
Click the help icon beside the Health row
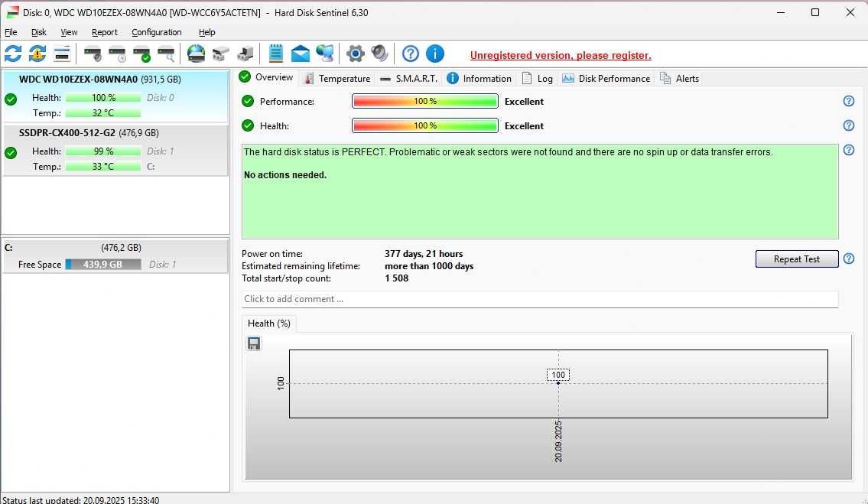click(849, 125)
